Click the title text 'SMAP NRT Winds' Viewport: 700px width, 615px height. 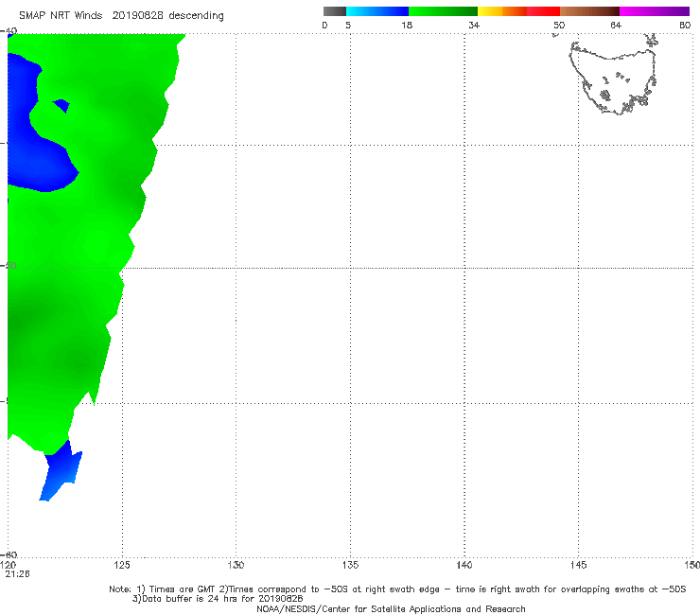pyautogui.click(x=61, y=15)
